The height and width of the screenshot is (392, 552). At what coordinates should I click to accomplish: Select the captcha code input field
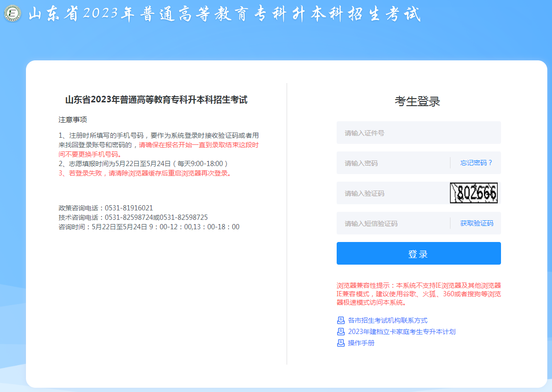coord(387,193)
